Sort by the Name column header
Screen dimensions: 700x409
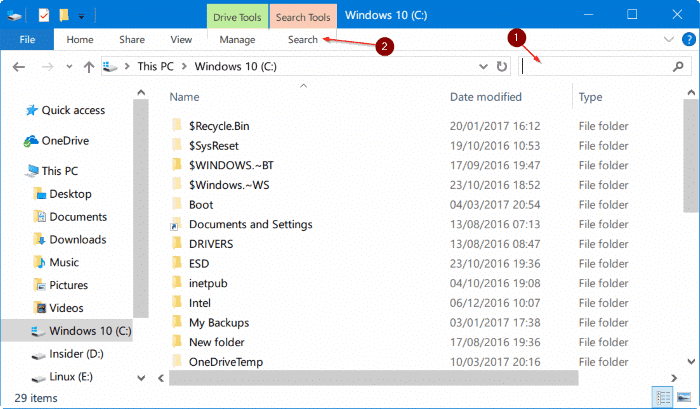[x=184, y=97]
